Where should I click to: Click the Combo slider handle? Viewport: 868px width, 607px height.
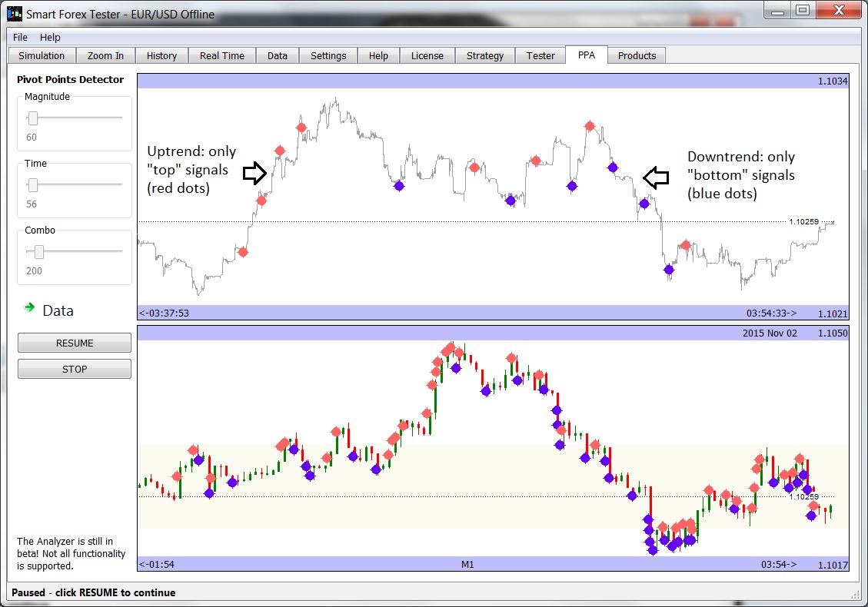38,252
